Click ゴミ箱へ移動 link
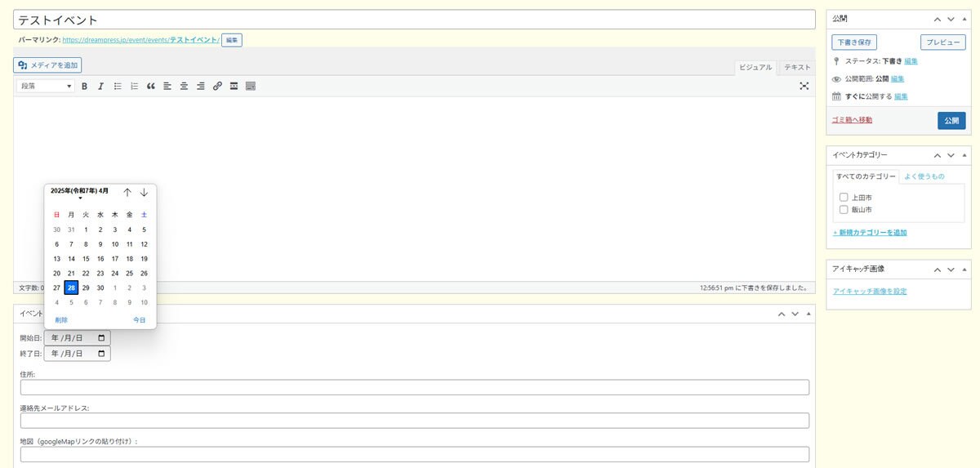Viewport: 980px width, 468px height. tap(852, 120)
